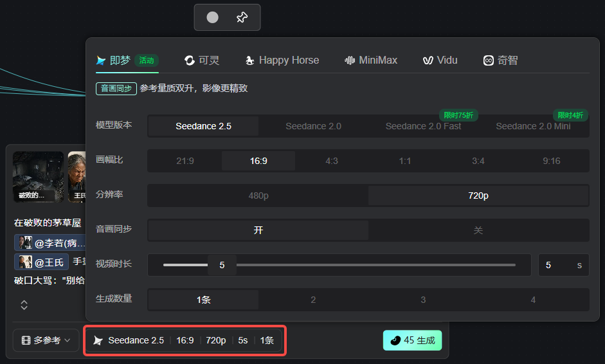Click the 45 生成 generate button

point(413,340)
